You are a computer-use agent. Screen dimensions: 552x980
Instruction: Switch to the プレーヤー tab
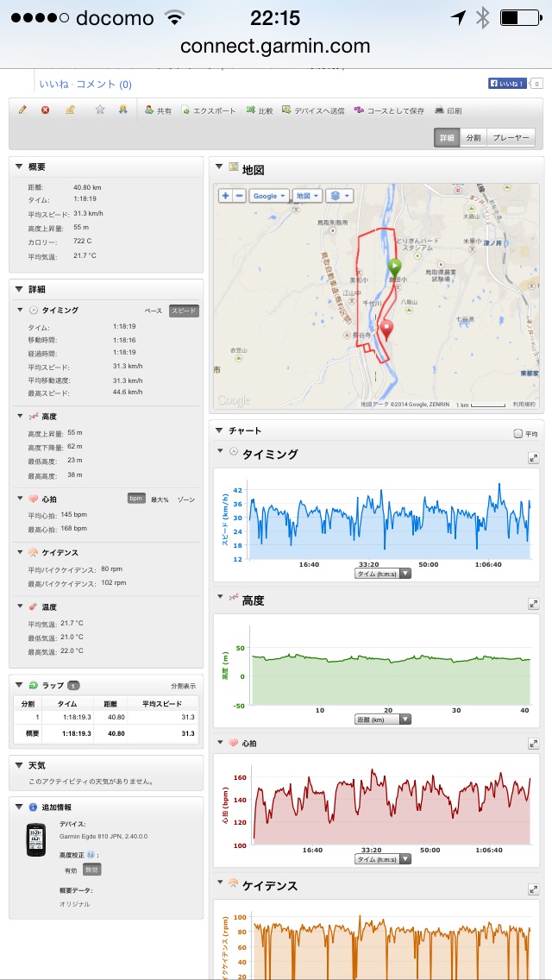(511, 138)
